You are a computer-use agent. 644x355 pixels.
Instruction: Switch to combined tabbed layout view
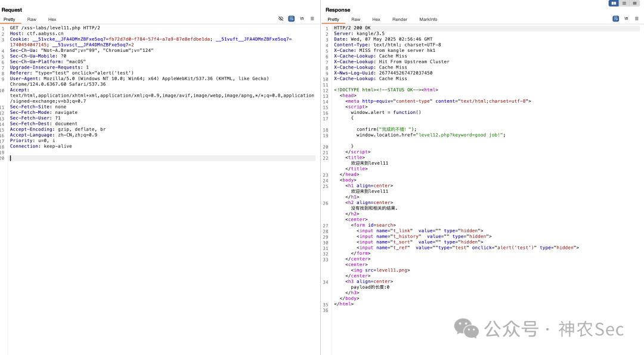coord(634,3)
